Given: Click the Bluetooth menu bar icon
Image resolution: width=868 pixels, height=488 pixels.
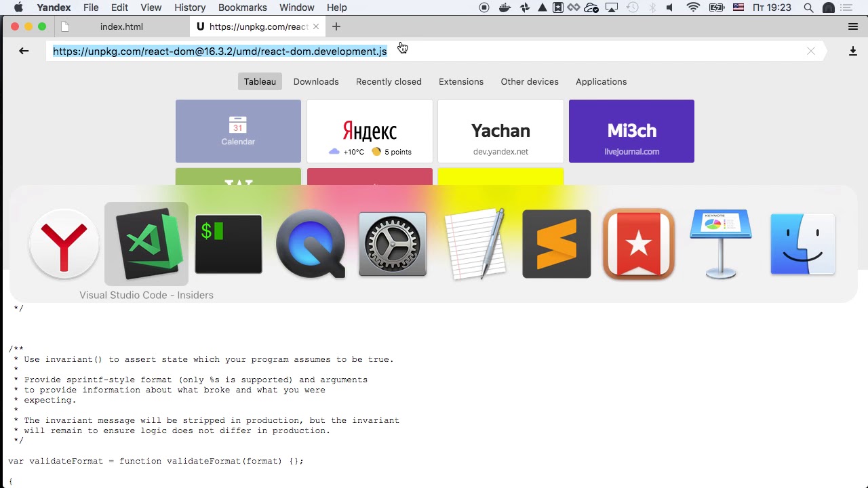Looking at the screenshot, I should click(x=652, y=7).
